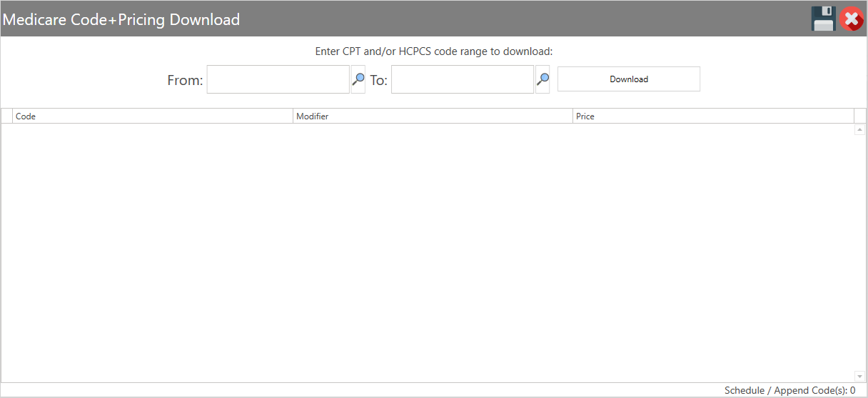Click the 'Medicare Code+Pricing Download' title text
Screen dimensions: 868x398
121,19
